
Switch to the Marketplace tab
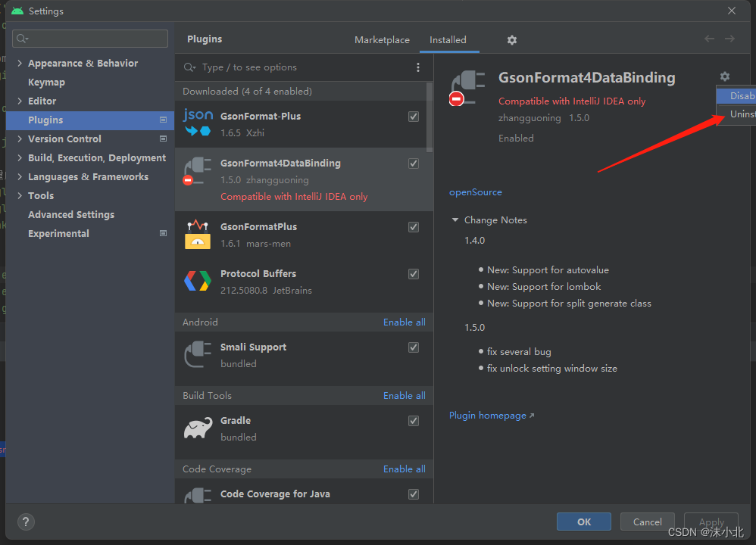382,40
